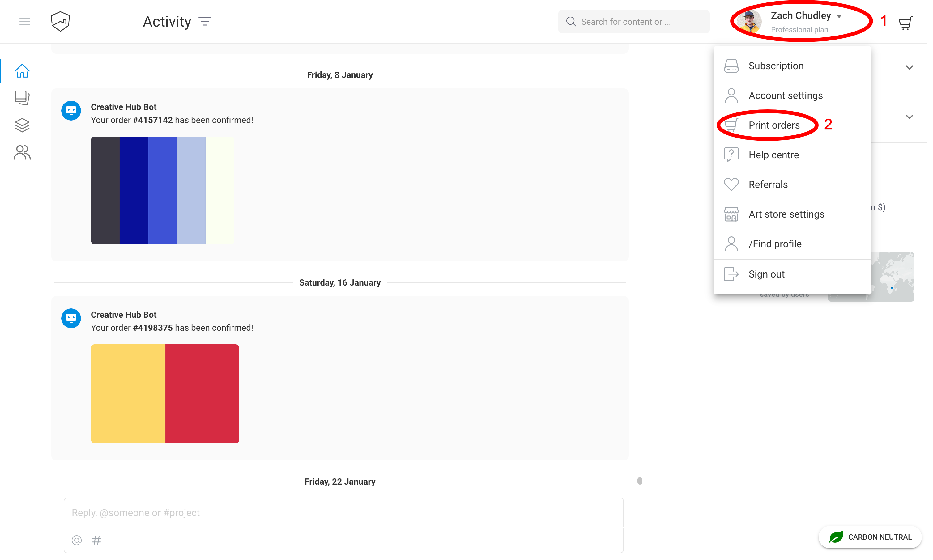This screenshot has width=933, height=560.
Task: Click the # project hashtag icon
Action: pyautogui.click(x=97, y=540)
